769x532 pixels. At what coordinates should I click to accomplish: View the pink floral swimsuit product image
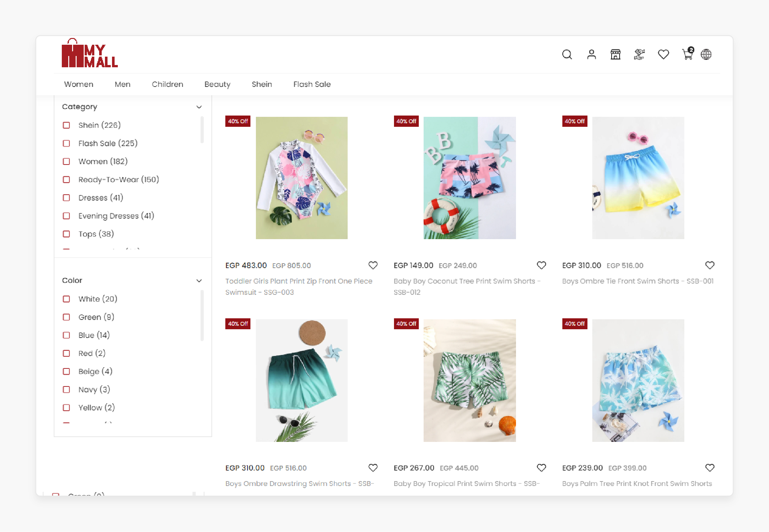(x=302, y=178)
